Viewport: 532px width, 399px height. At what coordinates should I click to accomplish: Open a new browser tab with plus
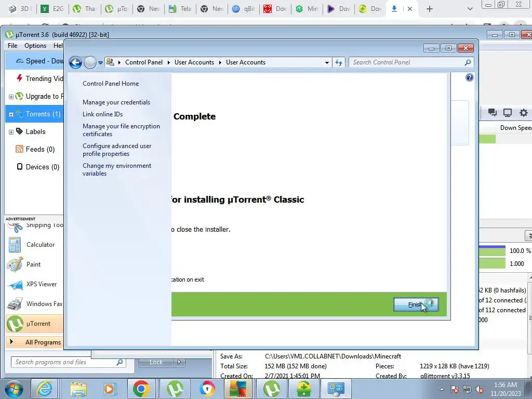click(430, 9)
